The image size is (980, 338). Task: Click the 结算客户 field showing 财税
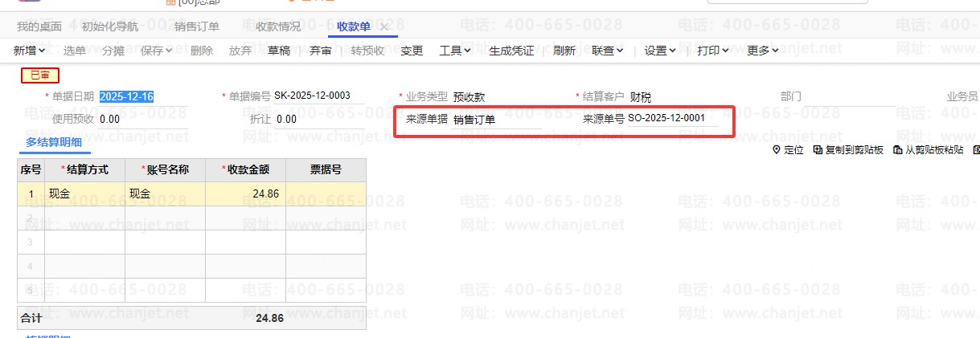click(x=674, y=96)
